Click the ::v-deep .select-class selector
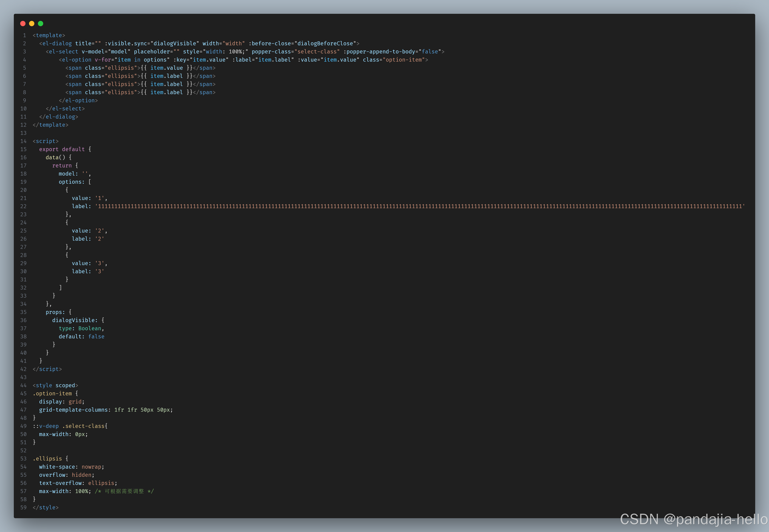The height and width of the screenshot is (532, 769). pyautogui.click(x=70, y=426)
